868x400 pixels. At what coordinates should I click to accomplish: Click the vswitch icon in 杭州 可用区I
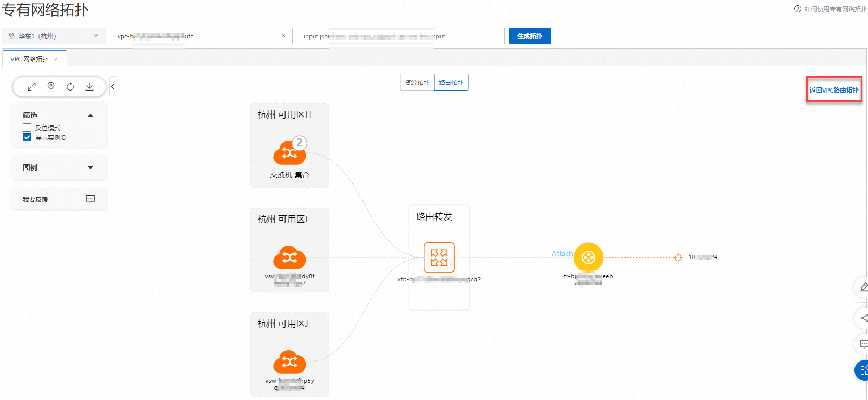[290, 257]
